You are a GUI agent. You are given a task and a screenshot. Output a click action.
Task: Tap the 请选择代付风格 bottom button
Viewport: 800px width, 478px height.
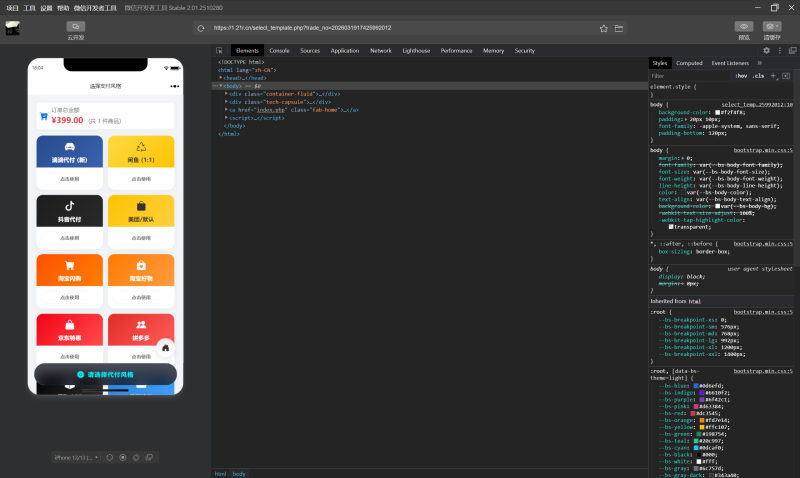tap(106, 374)
